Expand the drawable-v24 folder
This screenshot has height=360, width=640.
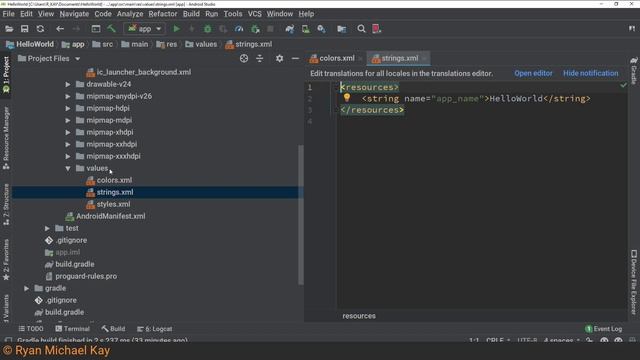68,84
